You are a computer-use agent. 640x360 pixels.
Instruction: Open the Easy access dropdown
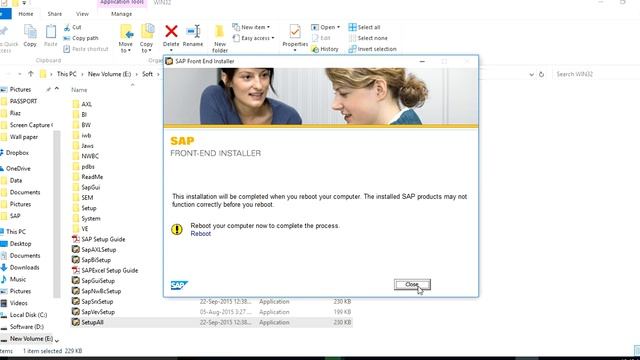(x=253, y=38)
